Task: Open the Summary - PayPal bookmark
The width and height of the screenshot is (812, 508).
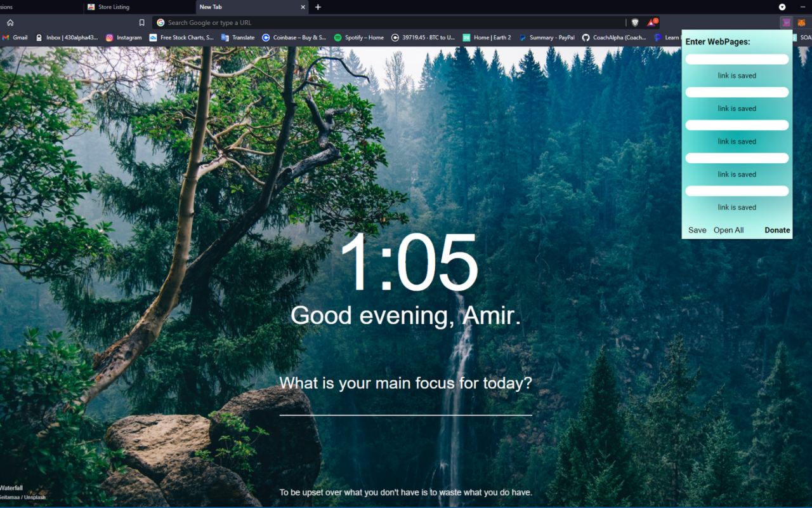Action: pos(547,37)
